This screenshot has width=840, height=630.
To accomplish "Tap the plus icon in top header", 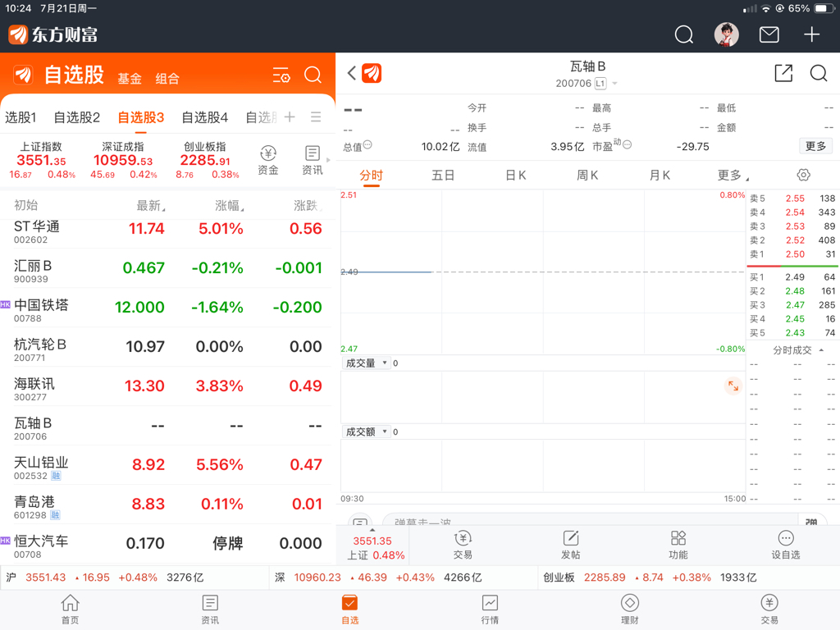I will pyautogui.click(x=811, y=34).
